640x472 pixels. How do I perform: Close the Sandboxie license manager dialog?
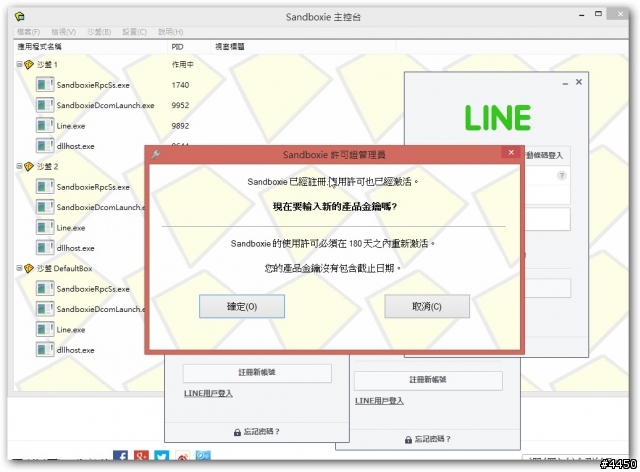(511, 152)
